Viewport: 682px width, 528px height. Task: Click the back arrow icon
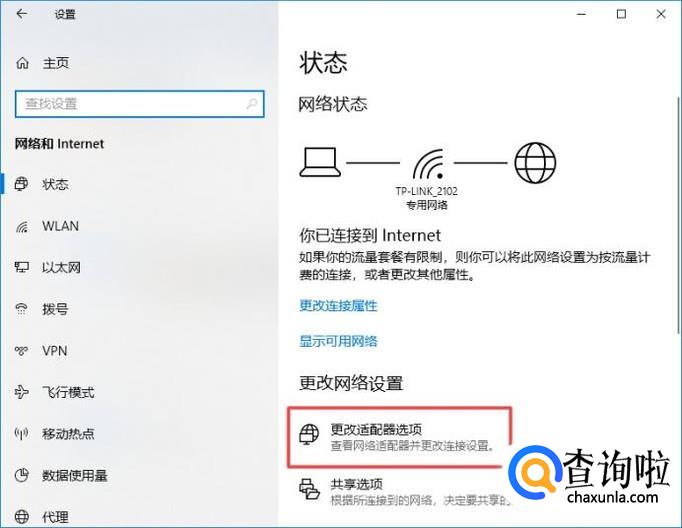[x=21, y=14]
